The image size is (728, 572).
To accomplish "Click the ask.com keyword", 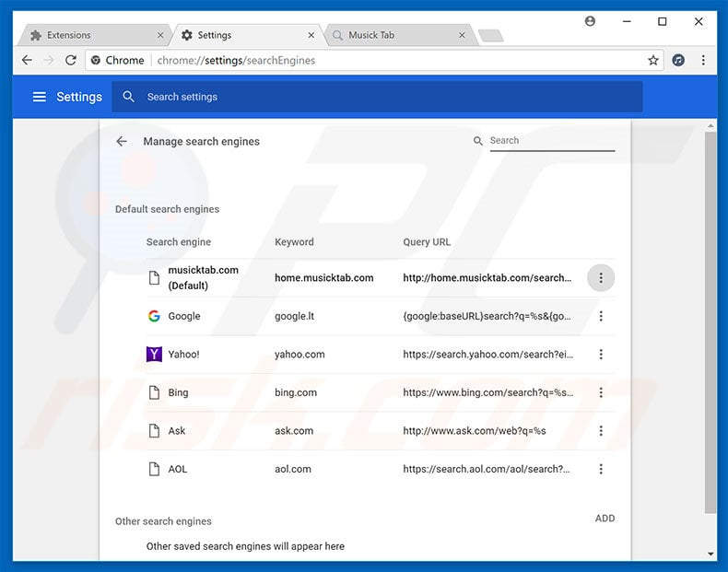I will tap(294, 430).
